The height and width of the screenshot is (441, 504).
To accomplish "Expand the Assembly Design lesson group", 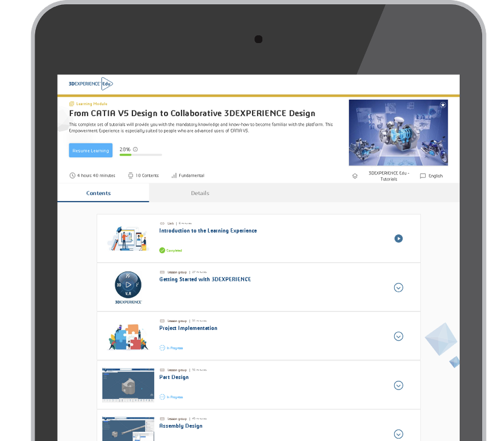I will click(398, 434).
